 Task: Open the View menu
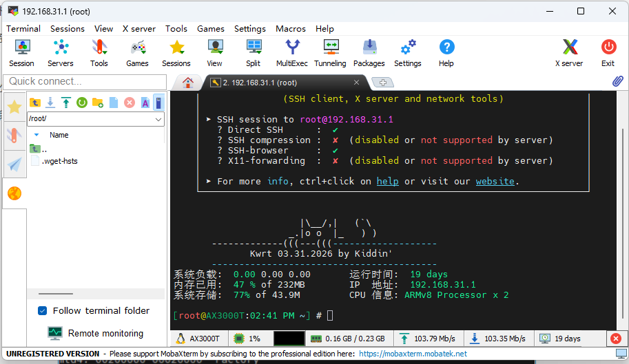click(103, 29)
